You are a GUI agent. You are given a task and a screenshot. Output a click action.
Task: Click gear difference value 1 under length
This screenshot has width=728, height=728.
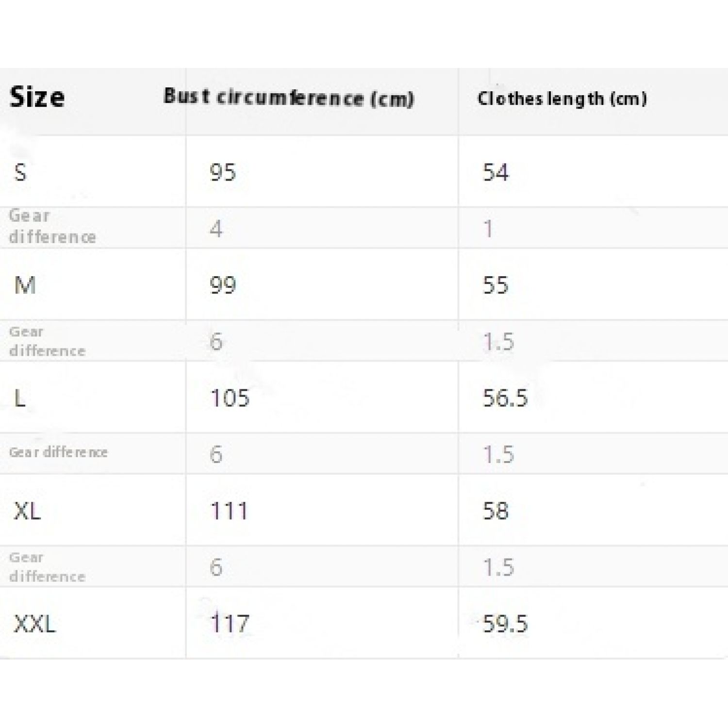pyautogui.click(x=488, y=229)
